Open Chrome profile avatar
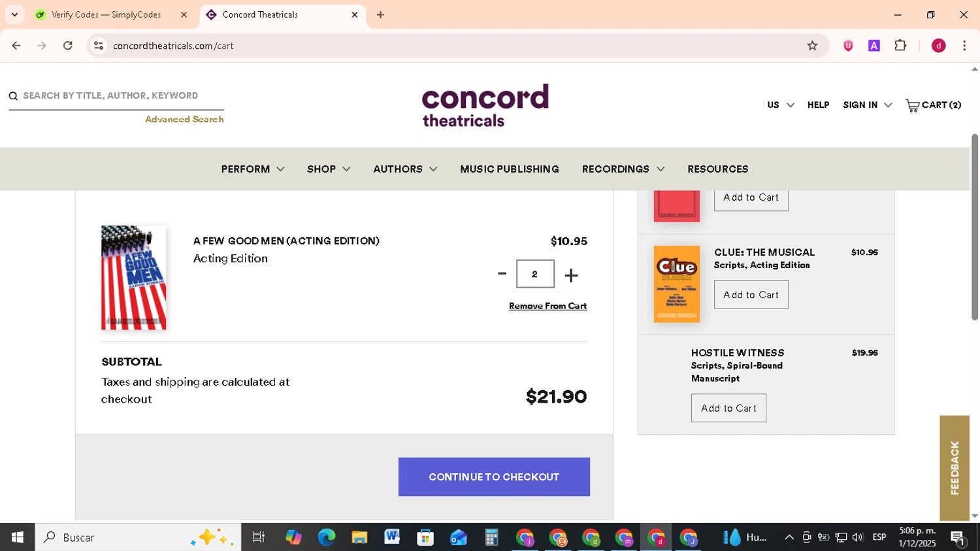Viewport: 980px width, 551px height. click(938, 46)
